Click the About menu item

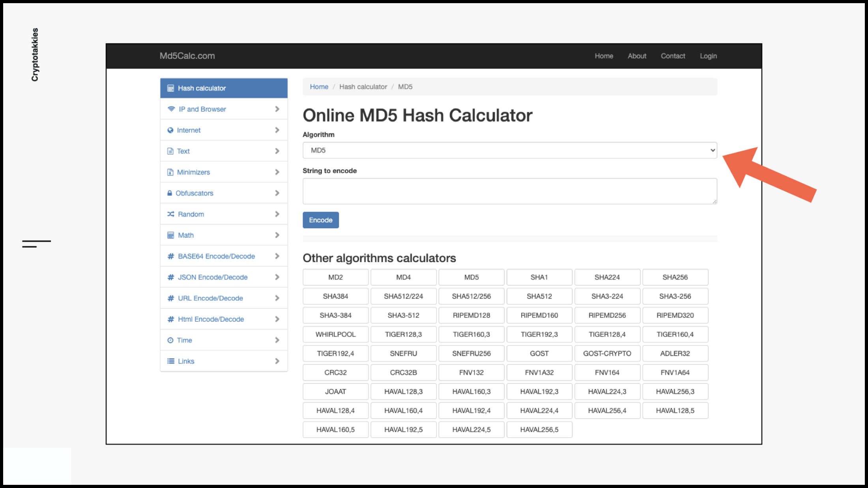[637, 56]
